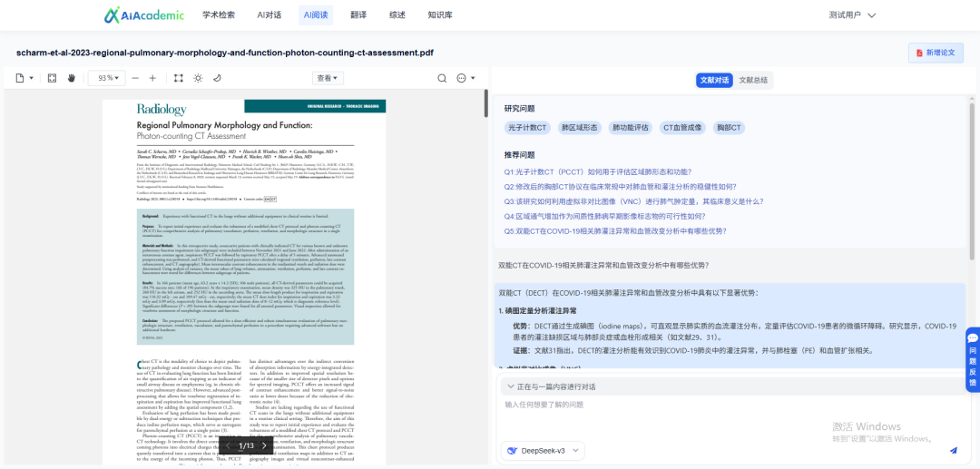Toggle full screen view of PDF

click(52, 78)
